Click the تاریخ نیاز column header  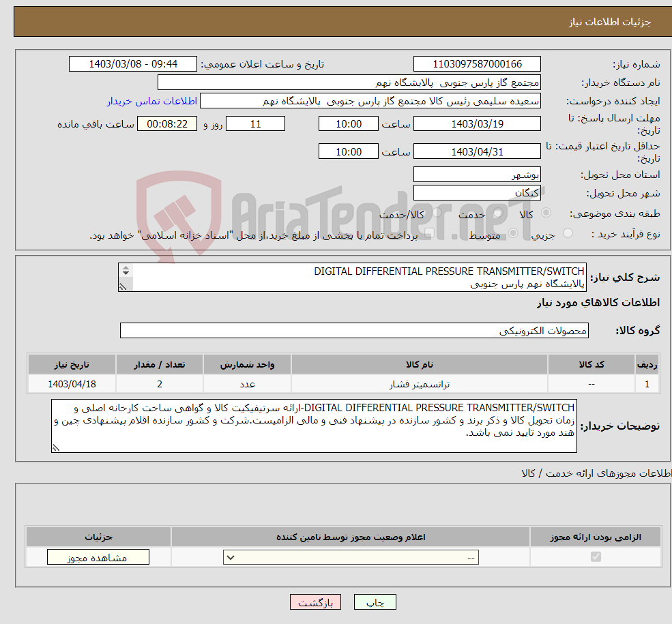72,365
